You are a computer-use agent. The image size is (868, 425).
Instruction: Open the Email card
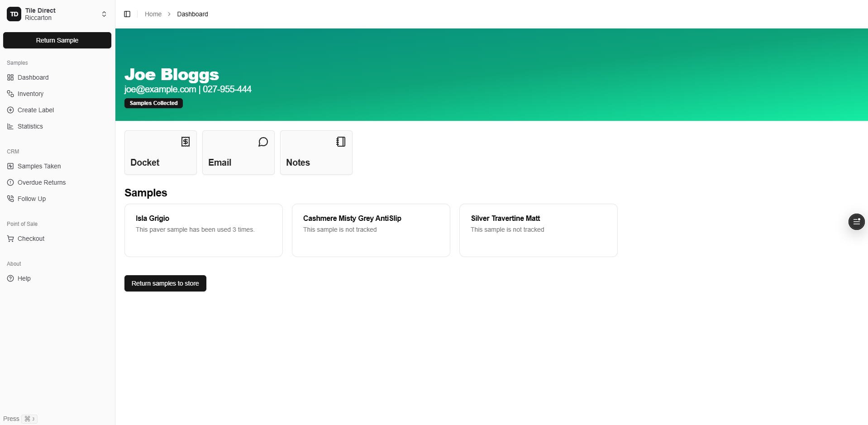coord(238,153)
